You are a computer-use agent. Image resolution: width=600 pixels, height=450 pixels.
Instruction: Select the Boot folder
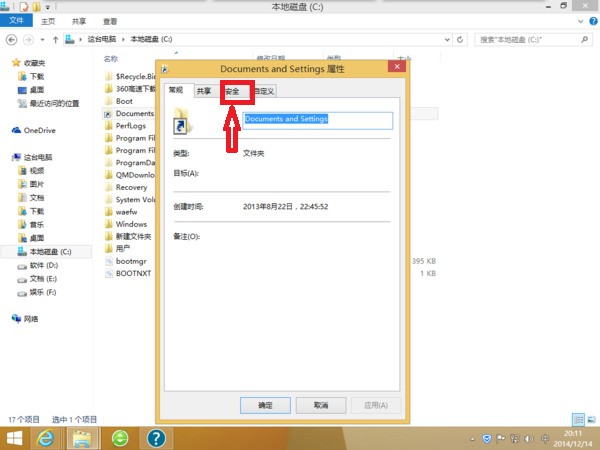point(119,101)
